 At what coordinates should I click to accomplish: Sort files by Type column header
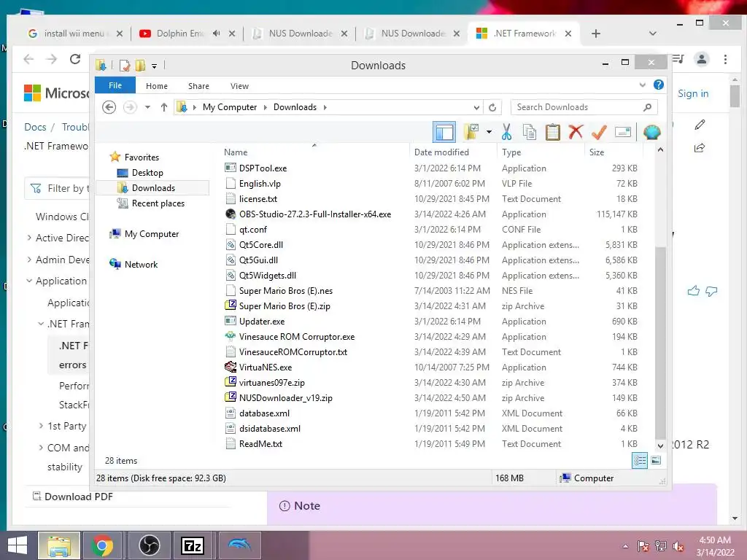coord(511,152)
